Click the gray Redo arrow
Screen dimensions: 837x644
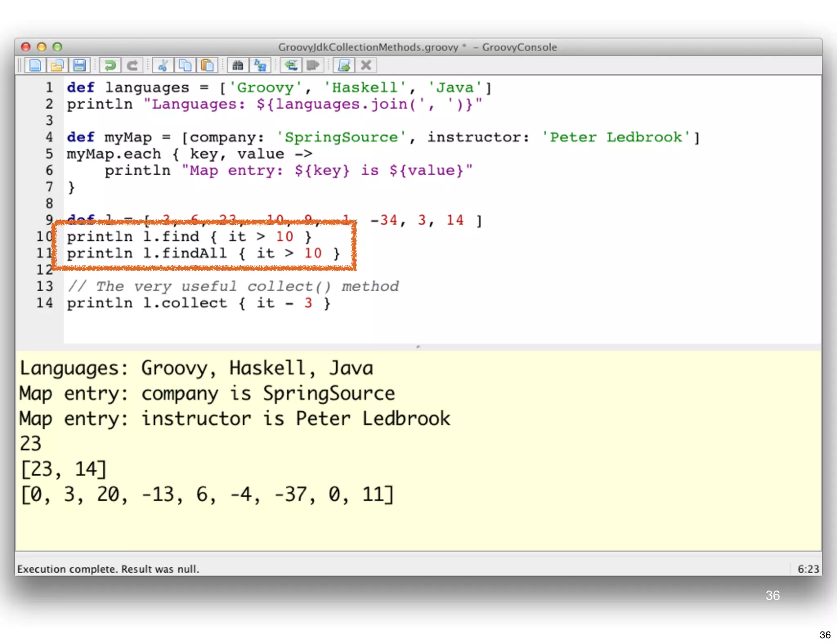pyautogui.click(x=132, y=65)
